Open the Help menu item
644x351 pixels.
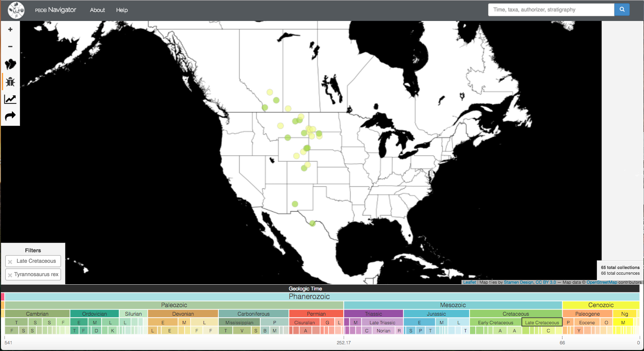click(x=122, y=10)
